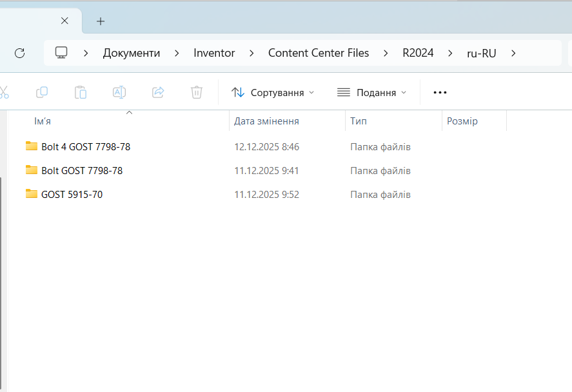Image resolution: width=572 pixels, height=392 pixels.
Task: Sort by the Дата змінення column header
Action: 266,121
